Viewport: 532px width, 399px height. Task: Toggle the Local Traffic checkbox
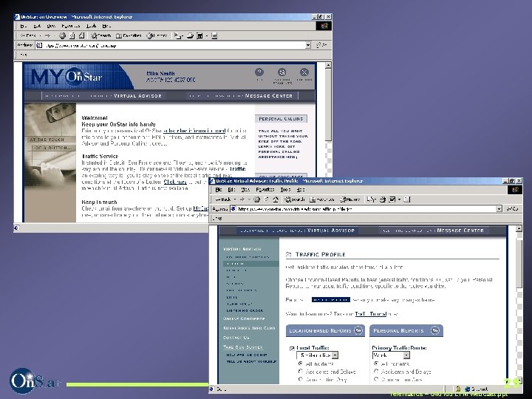(x=292, y=349)
